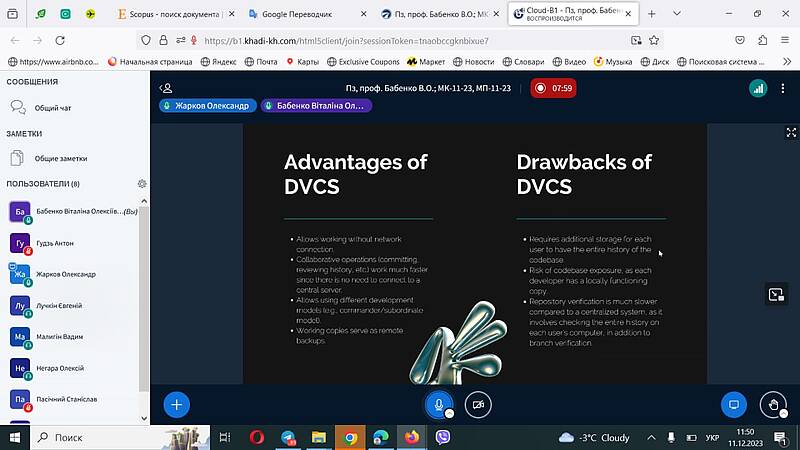Image resolution: width=800 pixels, height=450 pixels.
Task: Open users list gear settings
Action: click(142, 184)
